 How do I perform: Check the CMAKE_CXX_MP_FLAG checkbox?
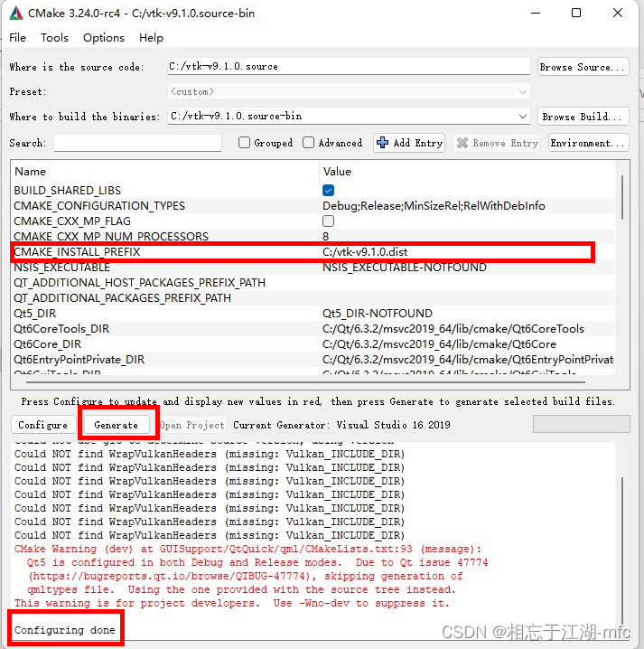(328, 221)
